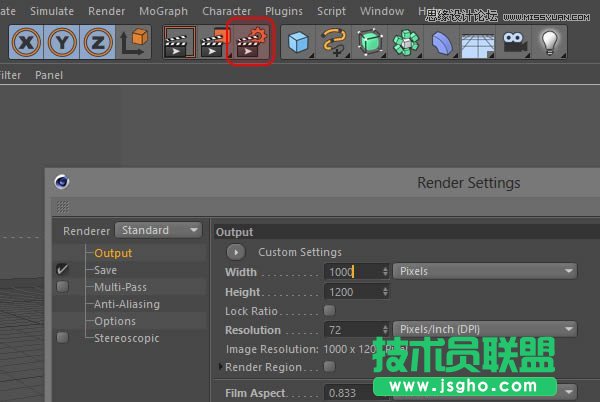Open the Renderer Standard dropdown
This screenshot has width=600, height=402.
159,230
